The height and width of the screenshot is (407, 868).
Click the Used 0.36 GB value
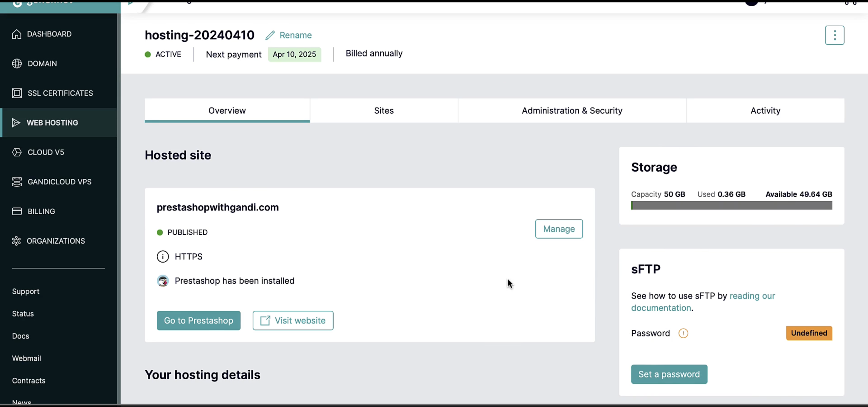721,194
